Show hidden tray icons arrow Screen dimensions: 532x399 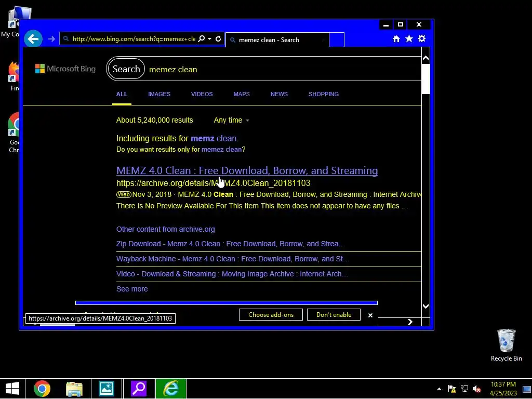pyautogui.click(x=440, y=389)
